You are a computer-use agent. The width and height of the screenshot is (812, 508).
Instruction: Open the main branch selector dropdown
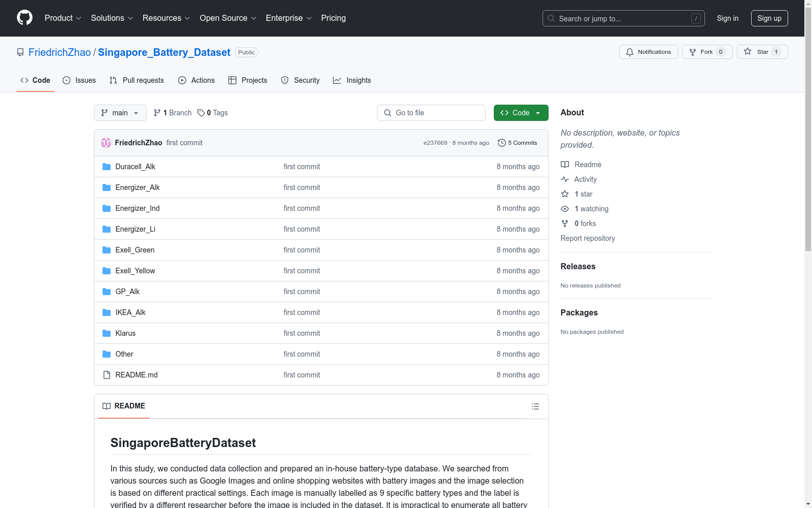click(120, 113)
